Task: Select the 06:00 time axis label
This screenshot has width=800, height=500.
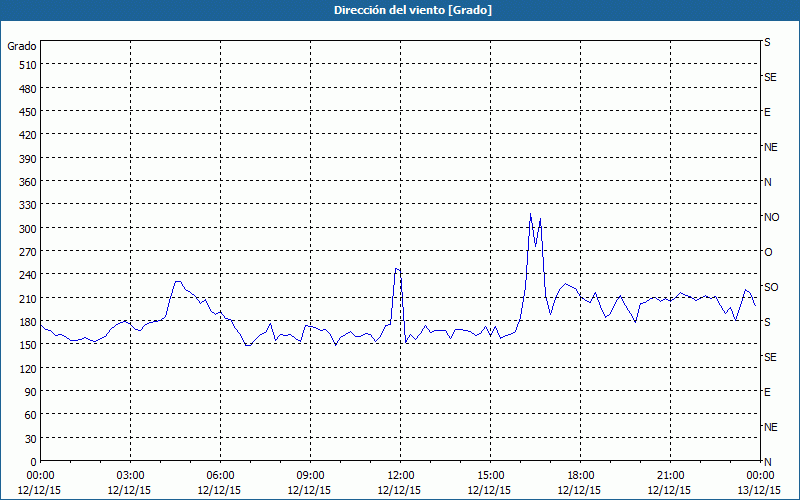Action: [220, 476]
